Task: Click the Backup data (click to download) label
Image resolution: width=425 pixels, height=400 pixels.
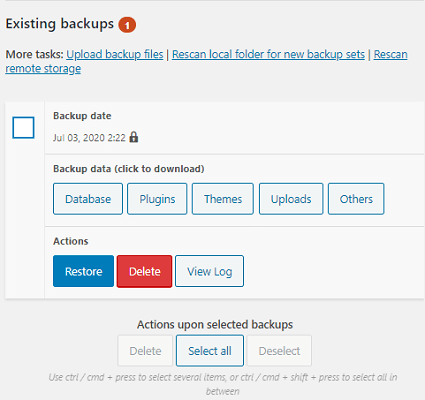Action: click(x=129, y=169)
